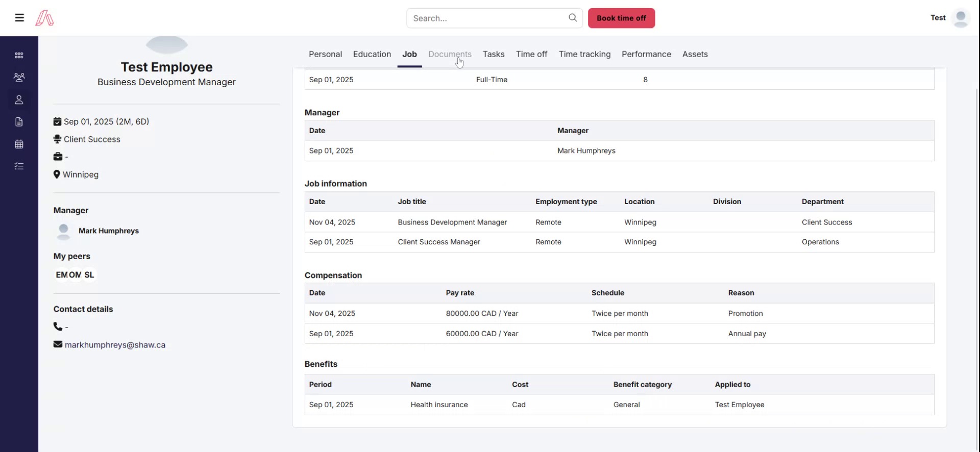
Task: Click the Operations department cell
Action: tap(820, 242)
